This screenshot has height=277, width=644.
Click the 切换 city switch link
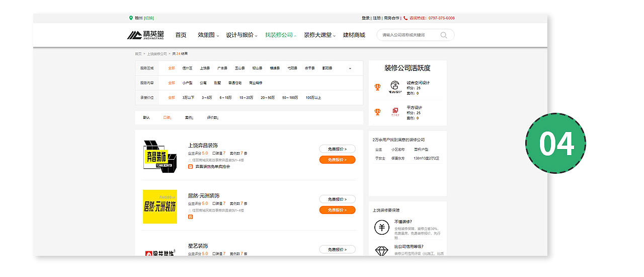pos(149,18)
